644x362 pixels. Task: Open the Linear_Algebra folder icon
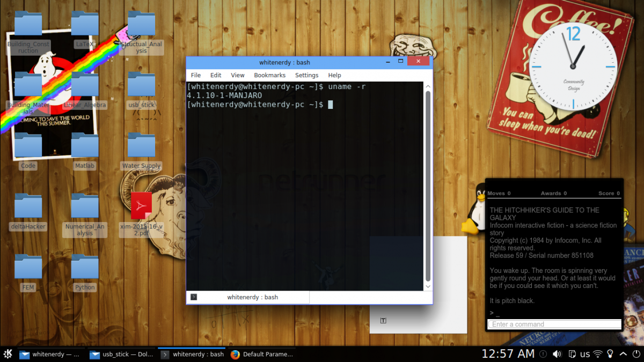tap(85, 84)
